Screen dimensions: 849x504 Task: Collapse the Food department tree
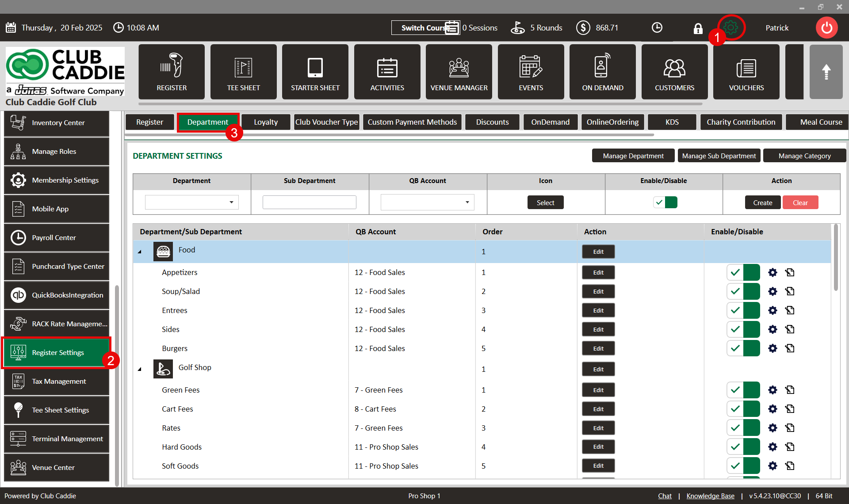coord(140,252)
